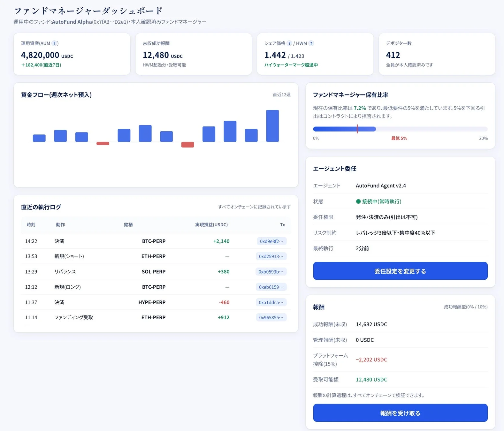Click the 新規(ショート) action cell

(x=69, y=256)
